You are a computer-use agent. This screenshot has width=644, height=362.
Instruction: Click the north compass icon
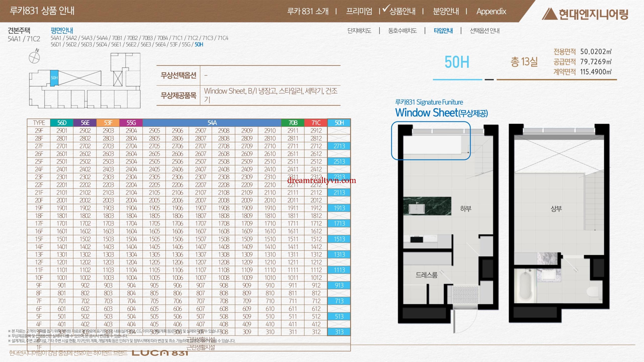pyautogui.click(x=34, y=57)
